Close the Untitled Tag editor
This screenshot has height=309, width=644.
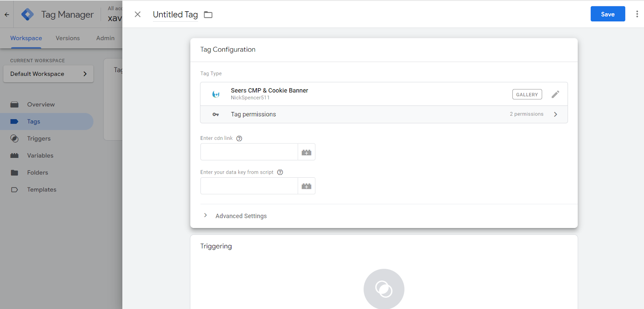[138, 15]
